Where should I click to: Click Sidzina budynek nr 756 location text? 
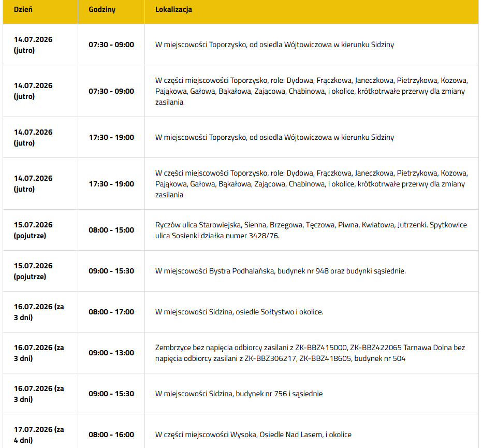pos(239,394)
